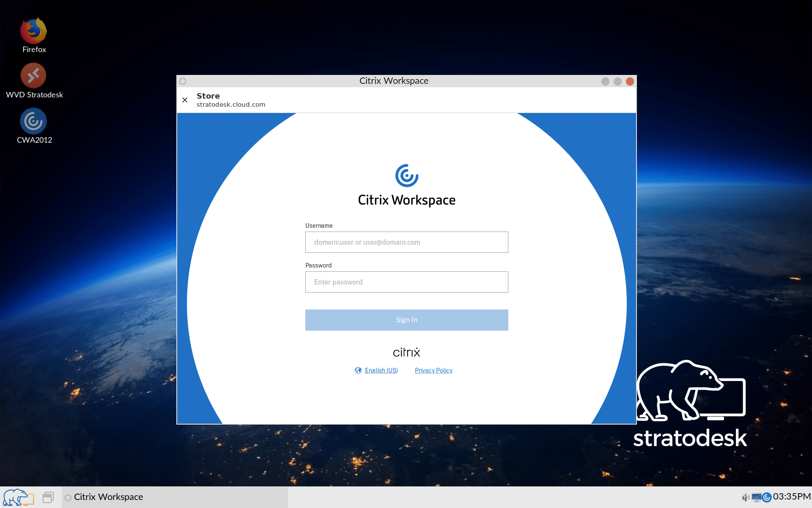Open the window menu circle in the title bar
The image size is (812, 508).
(x=183, y=81)
